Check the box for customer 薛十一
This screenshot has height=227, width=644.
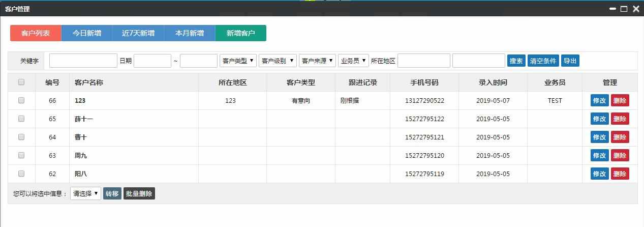click(21, 119)
